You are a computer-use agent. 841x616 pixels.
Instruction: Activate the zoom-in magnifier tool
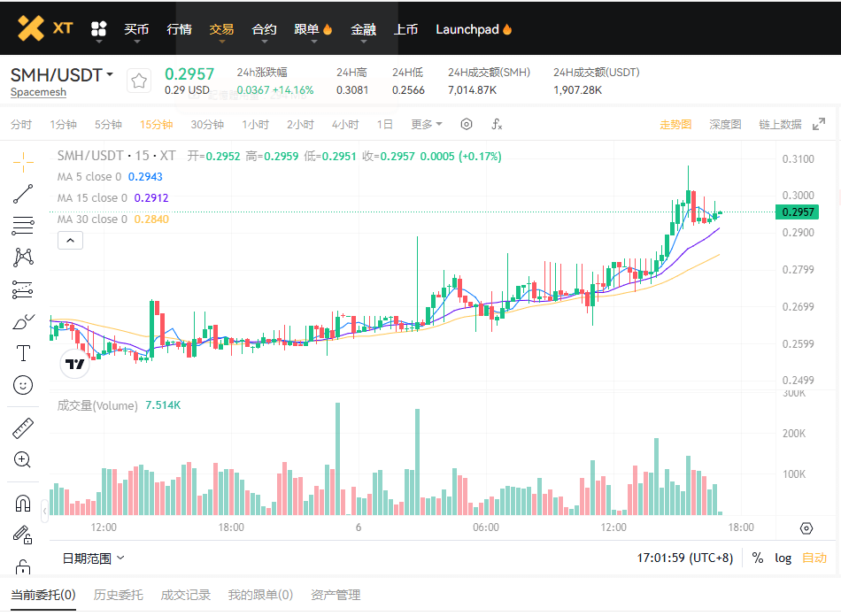coord(23,459)
